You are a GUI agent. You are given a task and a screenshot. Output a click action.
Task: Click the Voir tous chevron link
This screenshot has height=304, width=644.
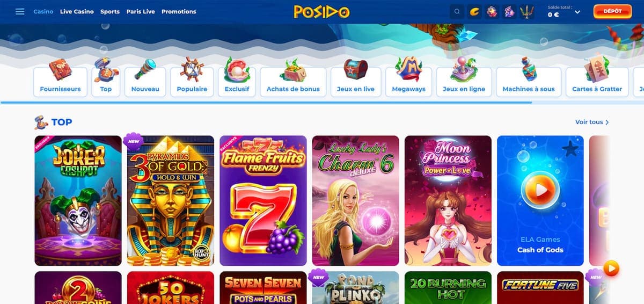[x=592, y=122]
